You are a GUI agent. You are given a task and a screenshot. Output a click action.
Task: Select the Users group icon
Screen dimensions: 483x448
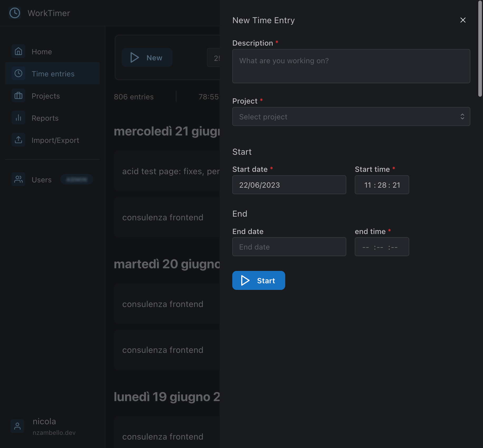click(18, 179)
